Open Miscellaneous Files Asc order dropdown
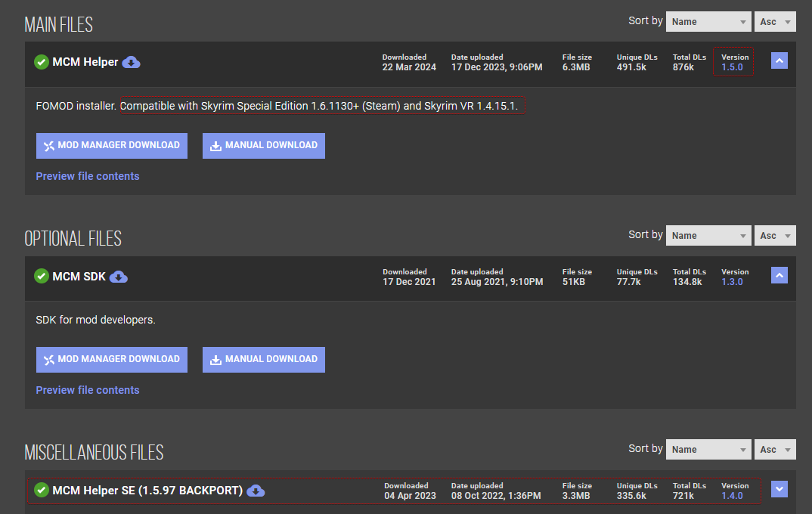Screen dimensions: 812x514 click(775, 449)
